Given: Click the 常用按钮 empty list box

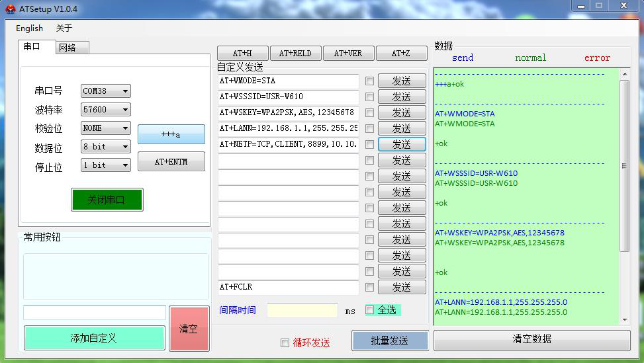Looking at the screenshot, I should (x=115, y=276).
